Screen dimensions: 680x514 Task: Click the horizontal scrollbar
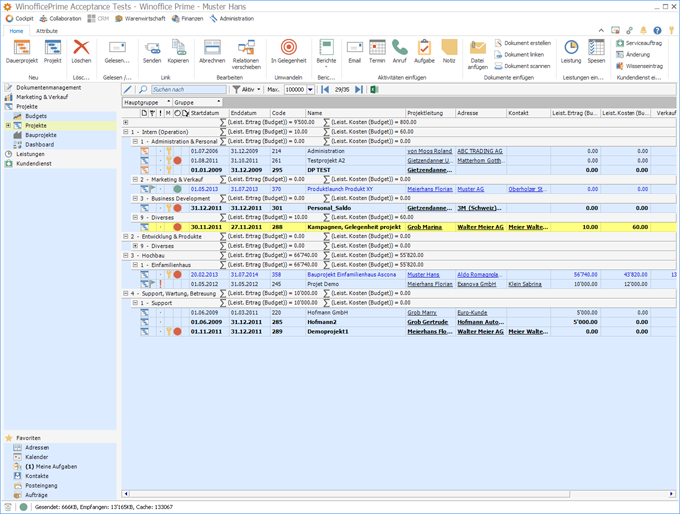point(349,494)
